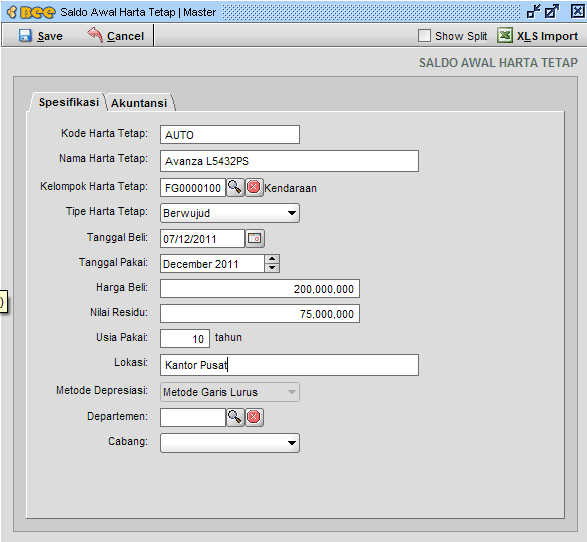Click the XLS Import button label
587x542 pixels.
point(547,36)
